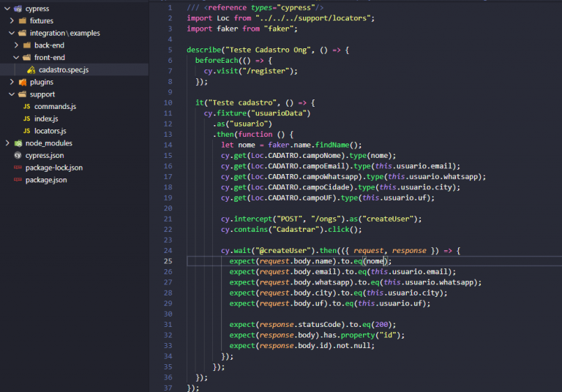Collapse the cypress root folder chevron
The width and height of the screenshot is (562, 392).
coord(7,9)
